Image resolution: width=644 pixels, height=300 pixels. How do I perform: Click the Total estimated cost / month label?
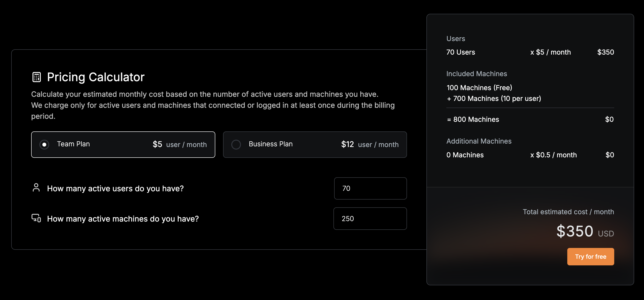point(568,212)
